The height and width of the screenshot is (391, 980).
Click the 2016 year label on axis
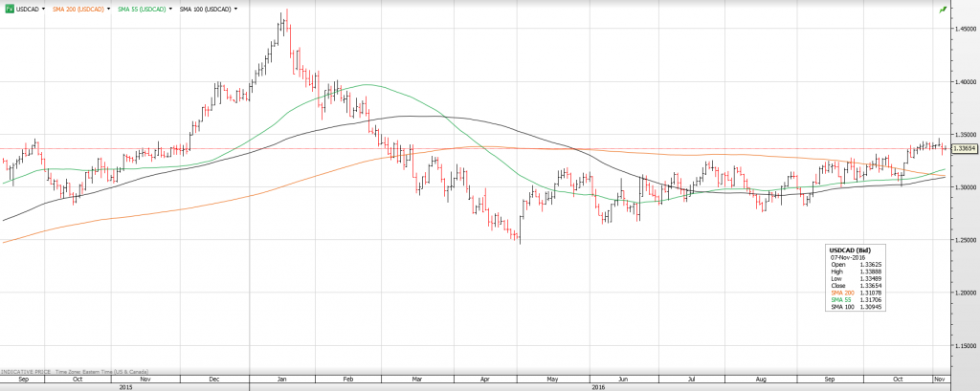pos(597,386)
